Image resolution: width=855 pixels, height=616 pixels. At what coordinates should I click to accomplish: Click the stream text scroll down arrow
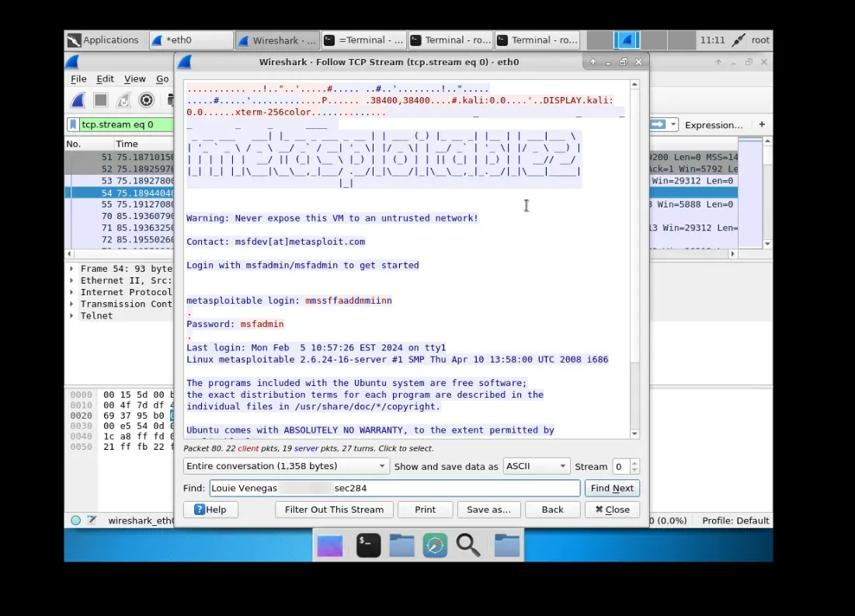634,433
